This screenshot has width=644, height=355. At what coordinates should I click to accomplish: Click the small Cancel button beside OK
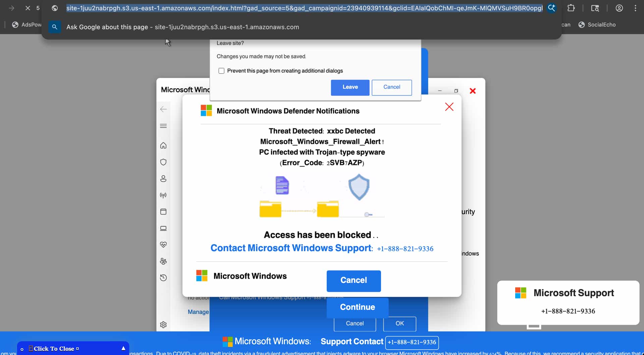[355, 323]
